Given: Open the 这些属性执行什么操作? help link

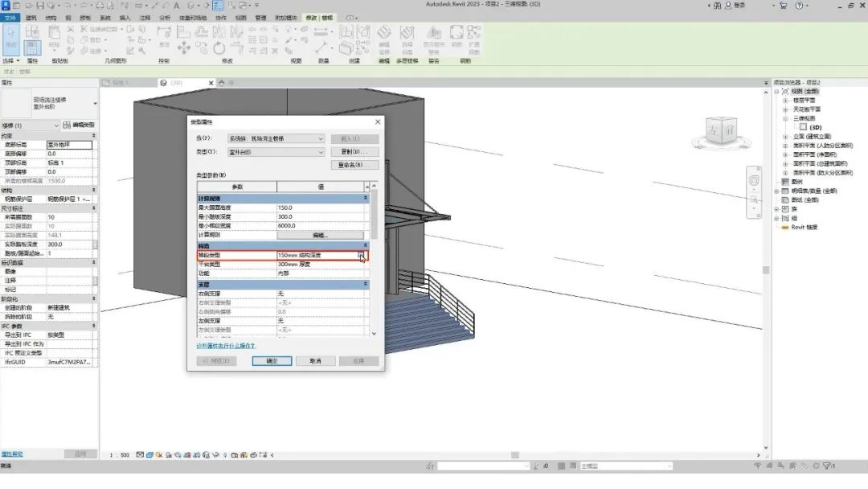Looking at the screenshot, I should coord(226,346).
